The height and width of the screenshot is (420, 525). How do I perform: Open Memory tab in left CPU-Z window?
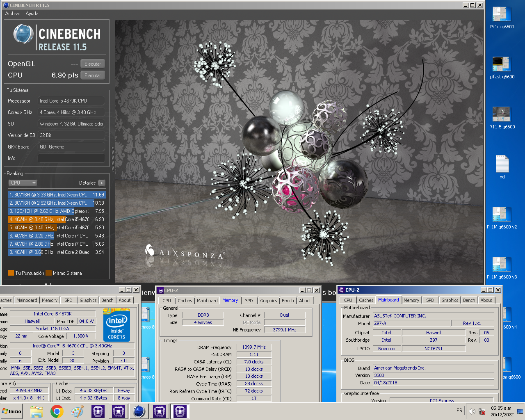pos(50,300)
